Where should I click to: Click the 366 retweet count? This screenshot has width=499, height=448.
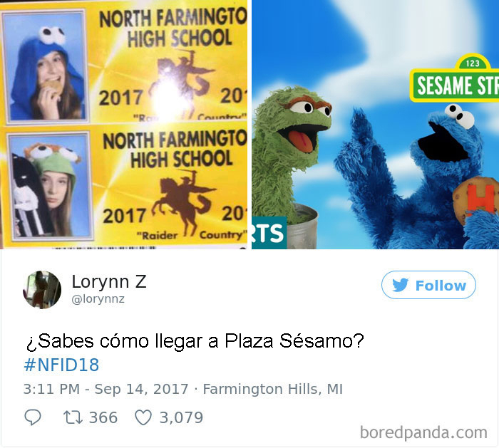pyautogui.click(x=103, y=417)
